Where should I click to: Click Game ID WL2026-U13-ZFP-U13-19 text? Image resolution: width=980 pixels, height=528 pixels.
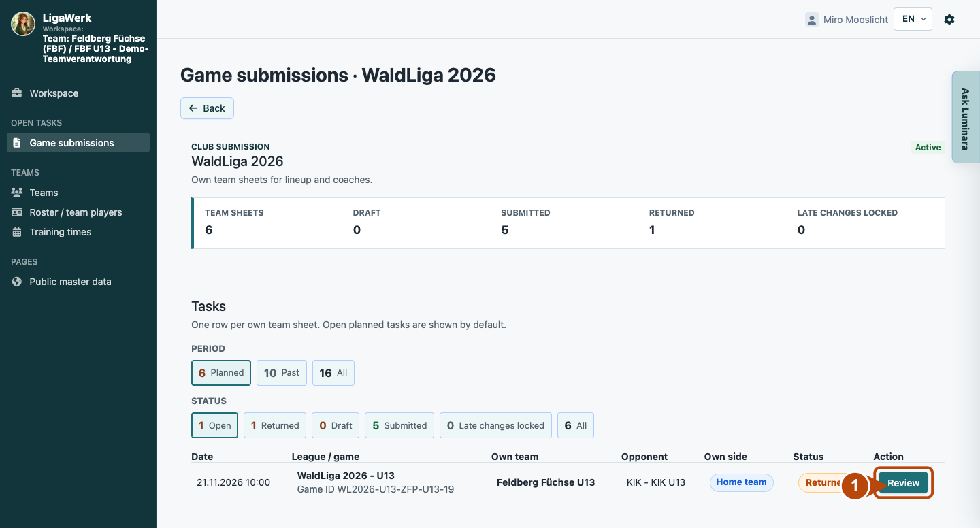click(376, 489)
